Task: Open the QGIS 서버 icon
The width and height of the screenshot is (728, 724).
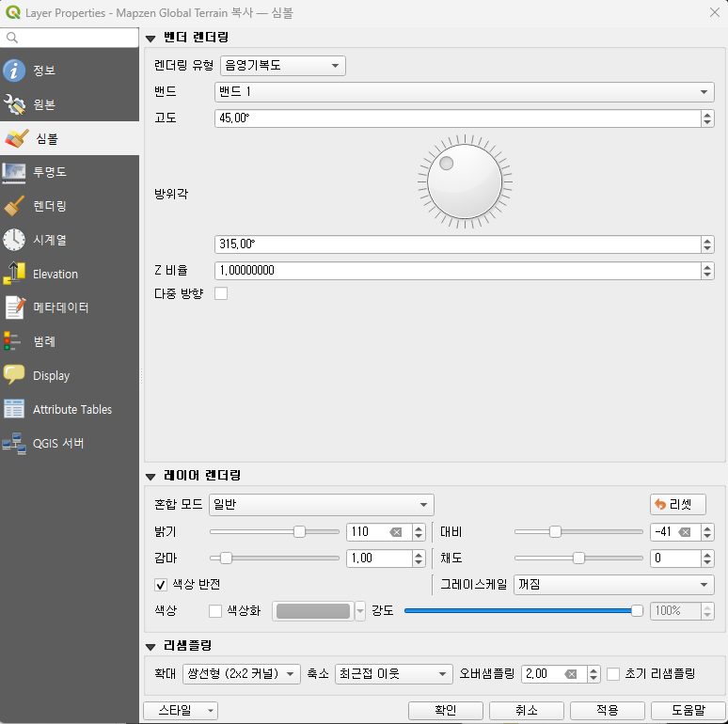Action: pyautogui.click(x=14, y=443)
